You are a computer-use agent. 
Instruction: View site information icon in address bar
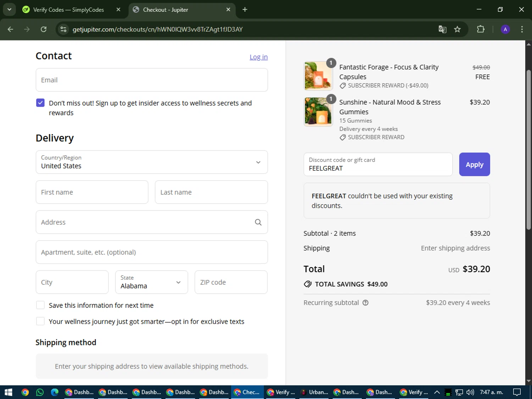(63, 29)
